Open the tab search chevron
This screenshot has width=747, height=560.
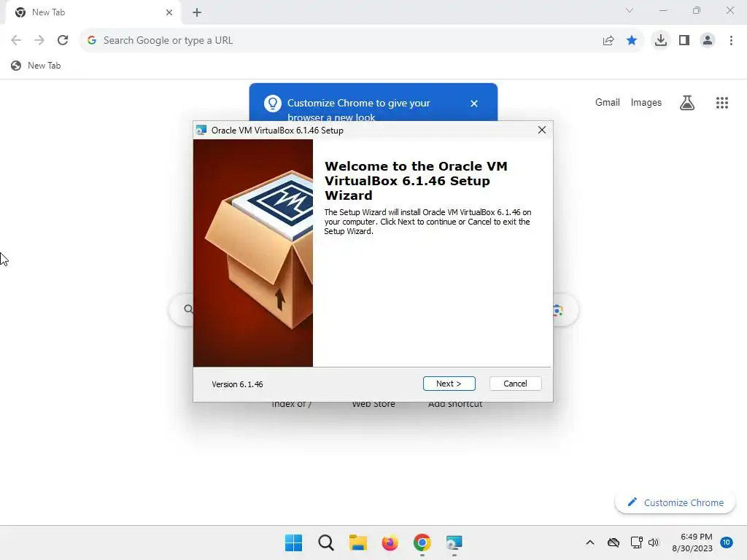[x=630, y=10]
